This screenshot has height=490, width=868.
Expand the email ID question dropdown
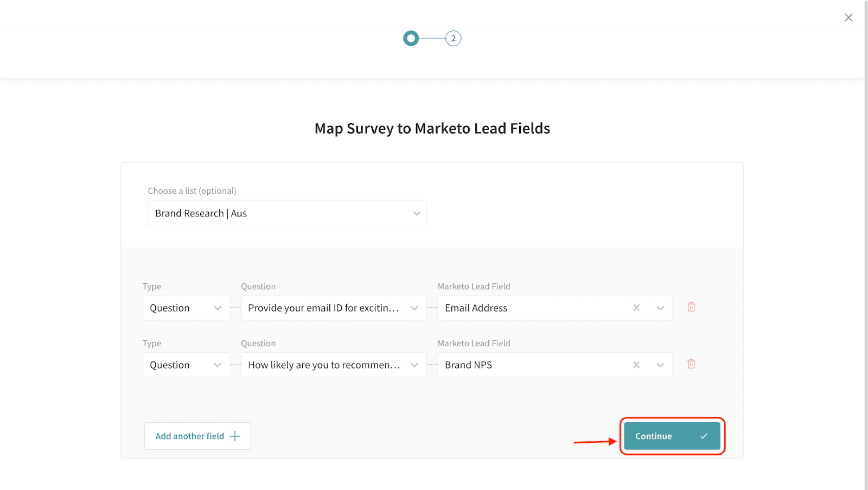click(x=414, y=308)
